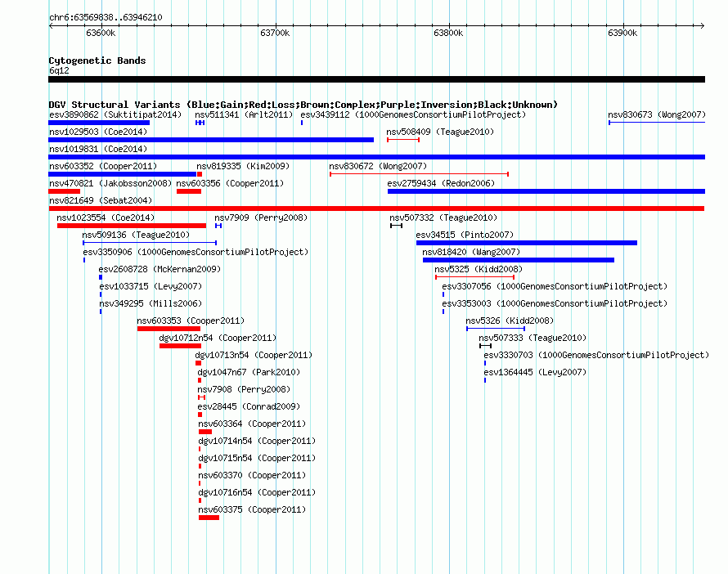Open the esv34515 (Pinto2007) label
The width and height of the screenshot is (728, 574).
[465, 235]
